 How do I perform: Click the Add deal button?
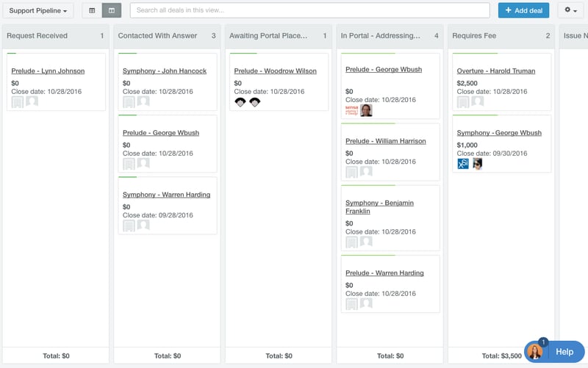point(523,10)
